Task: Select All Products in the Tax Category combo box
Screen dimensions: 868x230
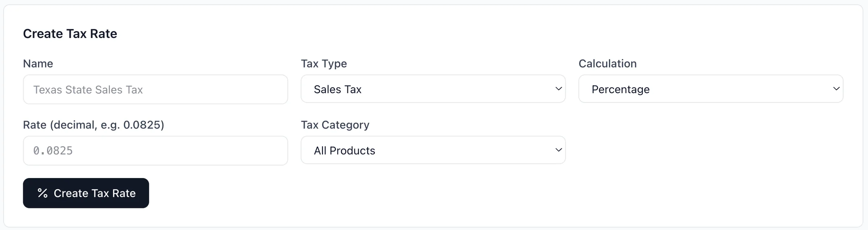Action: tap(433, 150)
